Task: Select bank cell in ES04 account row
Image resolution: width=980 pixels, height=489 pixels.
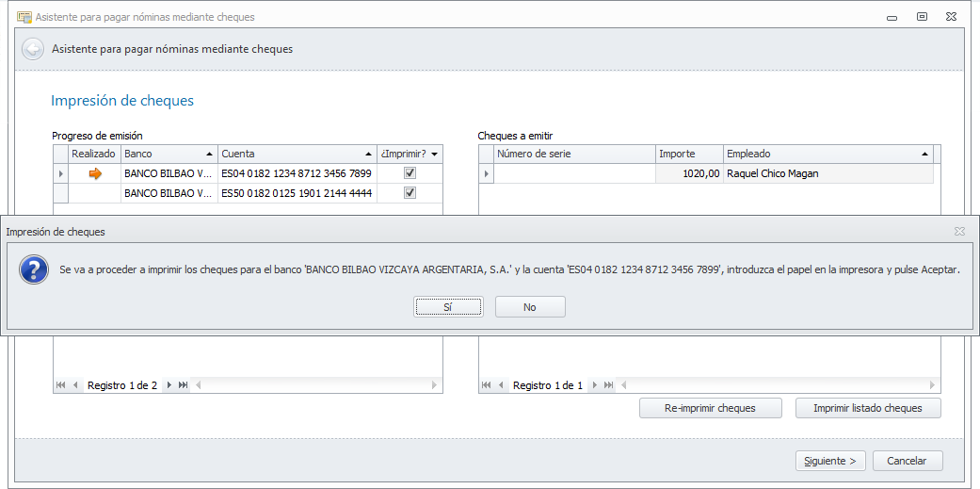Action: (x=169, y=173)
